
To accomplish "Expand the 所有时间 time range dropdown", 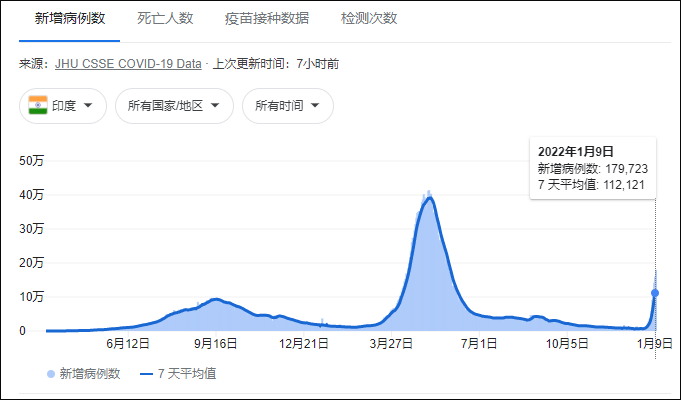I will [288, 106].
